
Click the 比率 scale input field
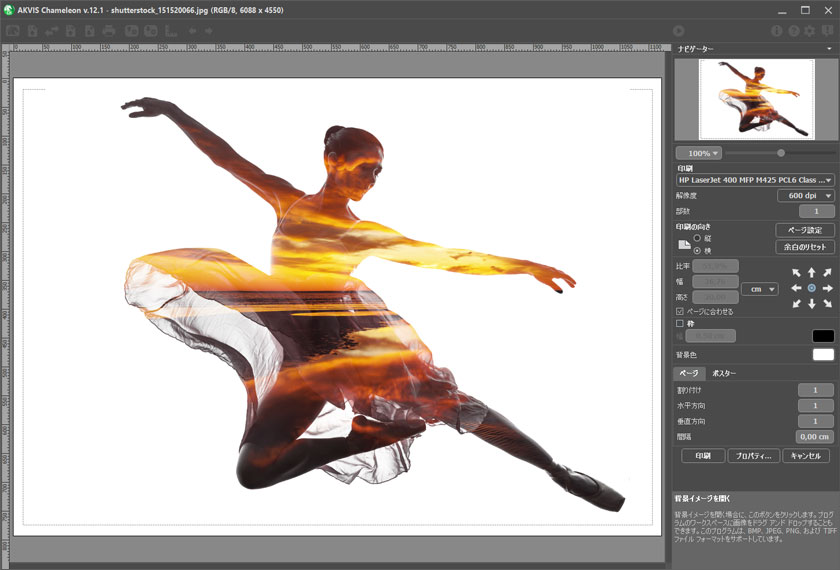point(715,266)
